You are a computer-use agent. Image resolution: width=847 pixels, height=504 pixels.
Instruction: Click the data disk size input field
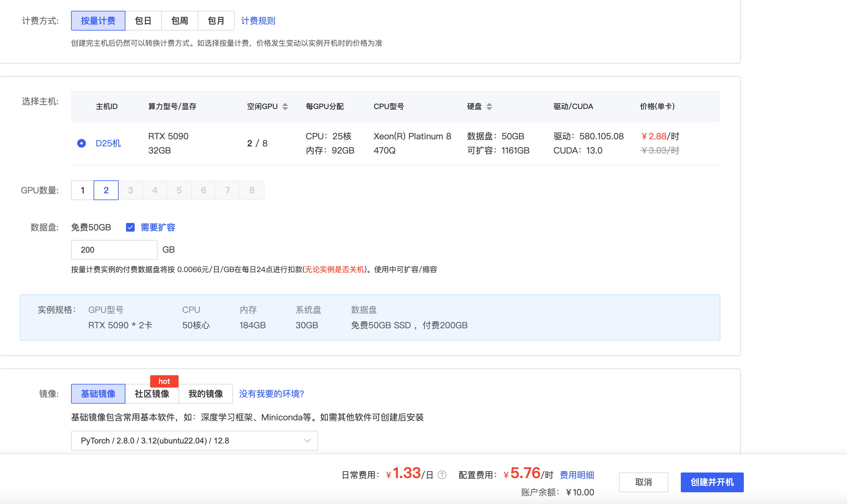(114, 250)
